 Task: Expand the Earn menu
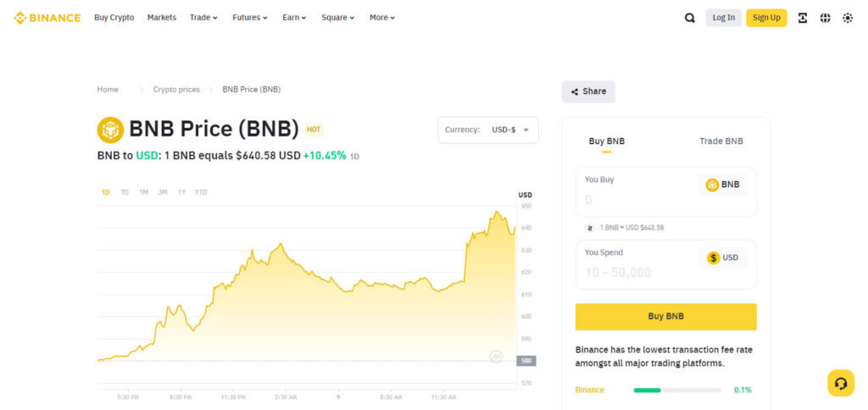click(294, 18)
